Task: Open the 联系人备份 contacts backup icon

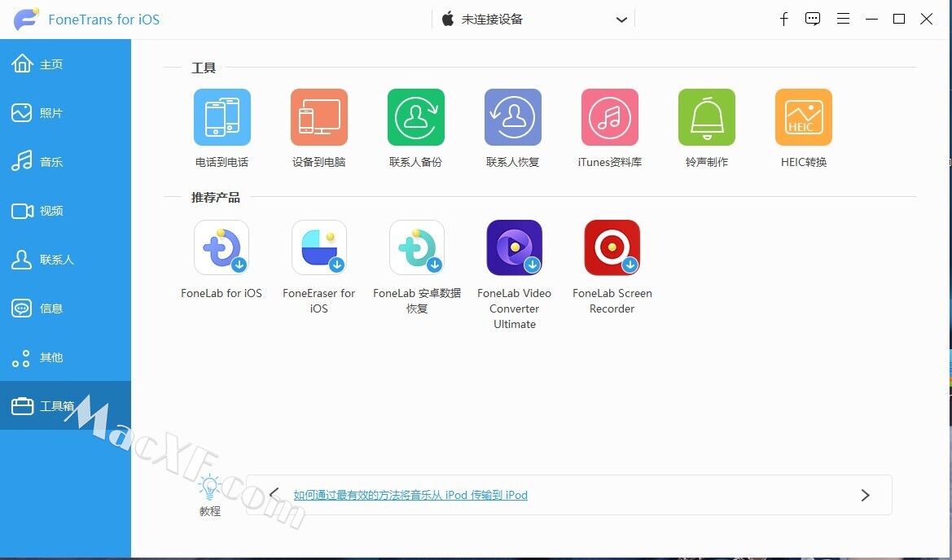Action: coord(416,117)
